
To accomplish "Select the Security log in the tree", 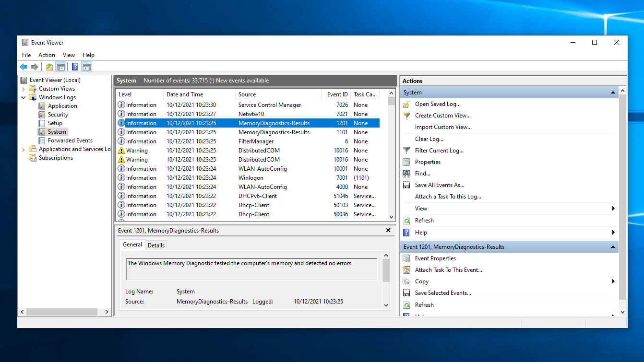I will point(57,114).
